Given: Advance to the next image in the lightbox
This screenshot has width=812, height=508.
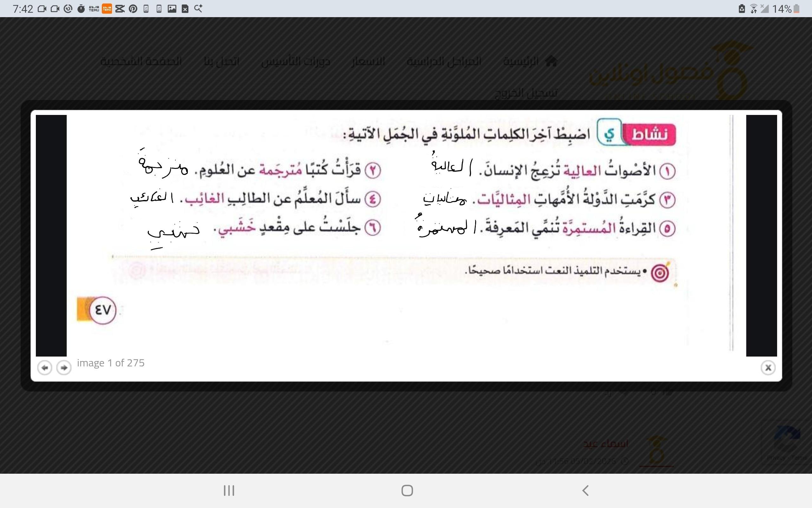Looking at the screenshot, I should (64, 368).
